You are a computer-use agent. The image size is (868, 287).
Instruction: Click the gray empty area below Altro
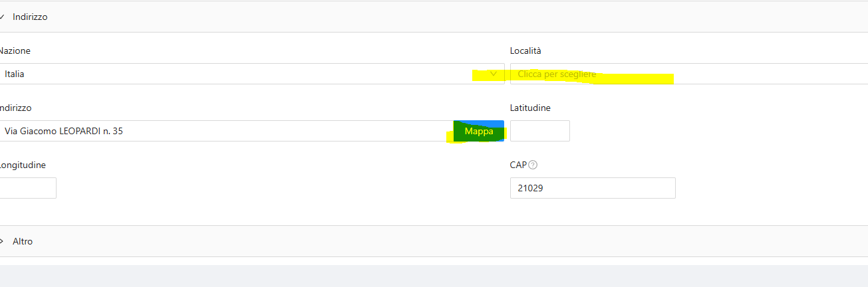point(432,276)
